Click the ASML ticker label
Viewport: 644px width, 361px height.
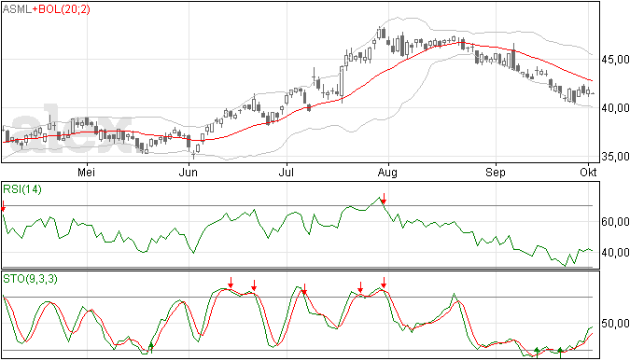(x=17, y=9)
